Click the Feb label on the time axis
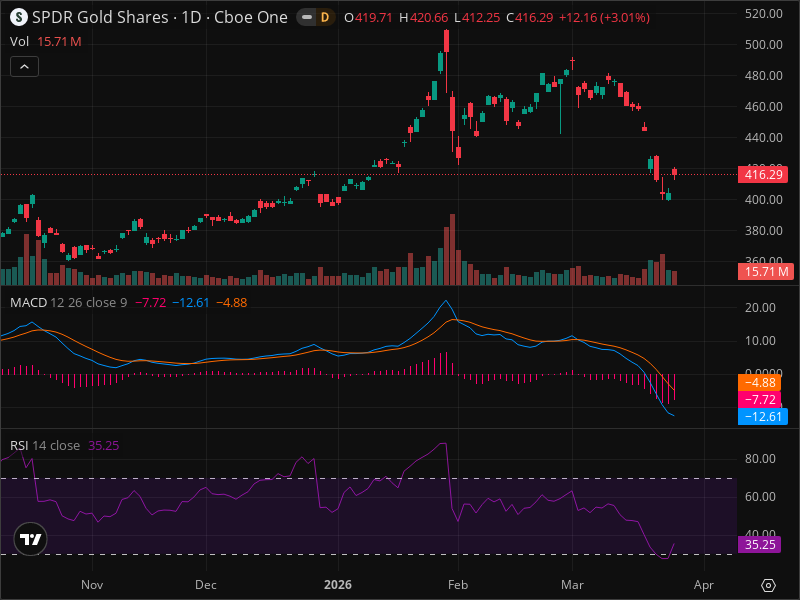 click(x=458, y=585)
